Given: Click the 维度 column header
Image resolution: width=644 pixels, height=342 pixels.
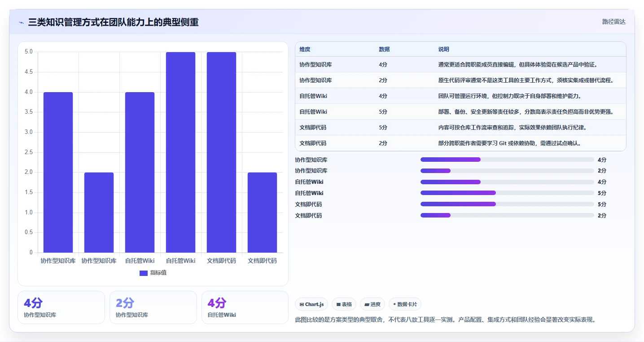Looking at the screenshot, I should click(x=305, y=49).
